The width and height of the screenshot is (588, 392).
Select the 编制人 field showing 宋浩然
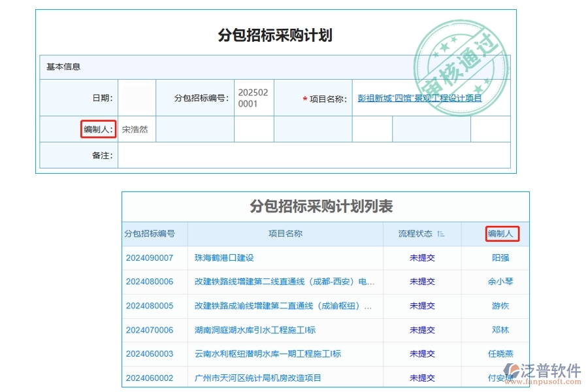pyautogui.click(x=137, y=129)
